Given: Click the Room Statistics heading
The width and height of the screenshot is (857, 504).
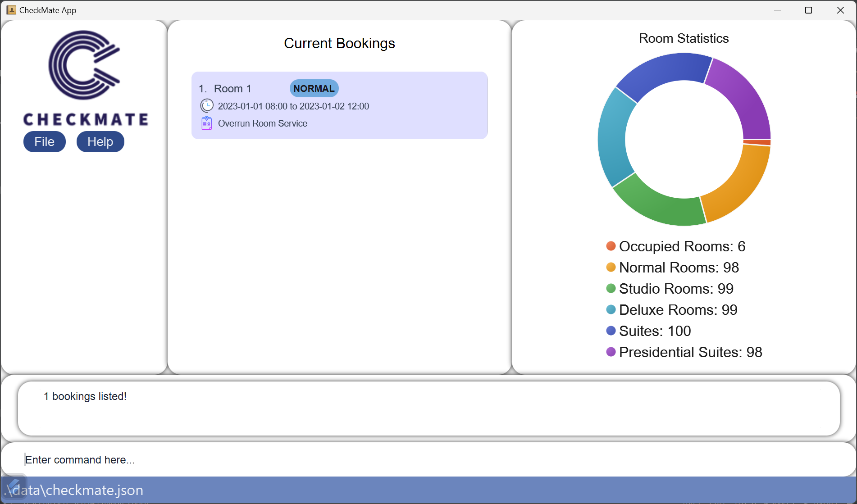Looking at the screenshot, I should 684,38.
